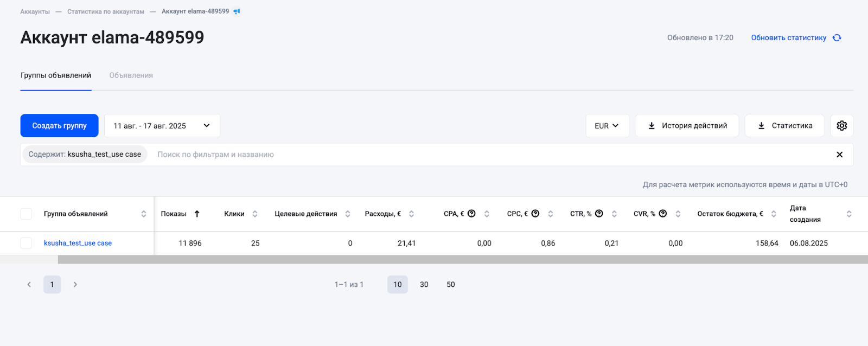Open table settings gear icon
This screenshot has height=346, width=868.
point(841,126)
